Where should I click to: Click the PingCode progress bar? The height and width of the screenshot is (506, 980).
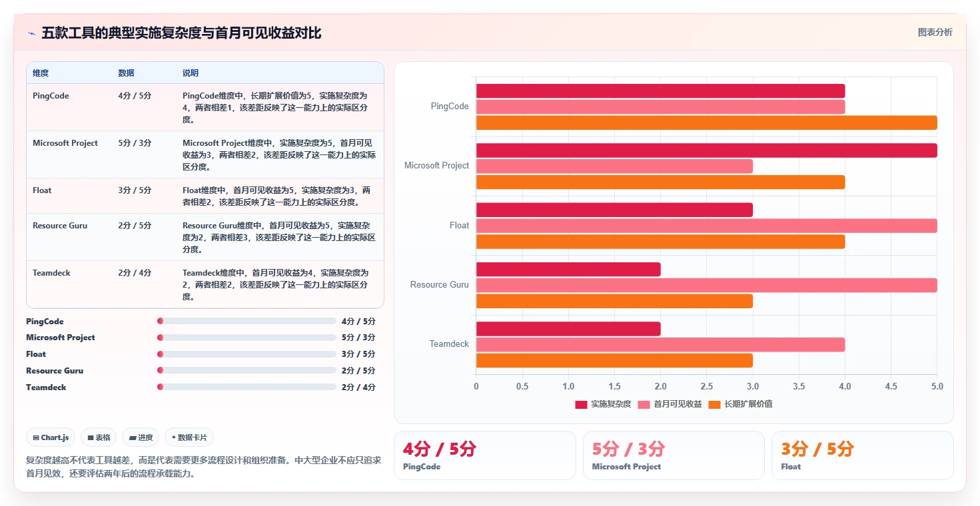246,321
